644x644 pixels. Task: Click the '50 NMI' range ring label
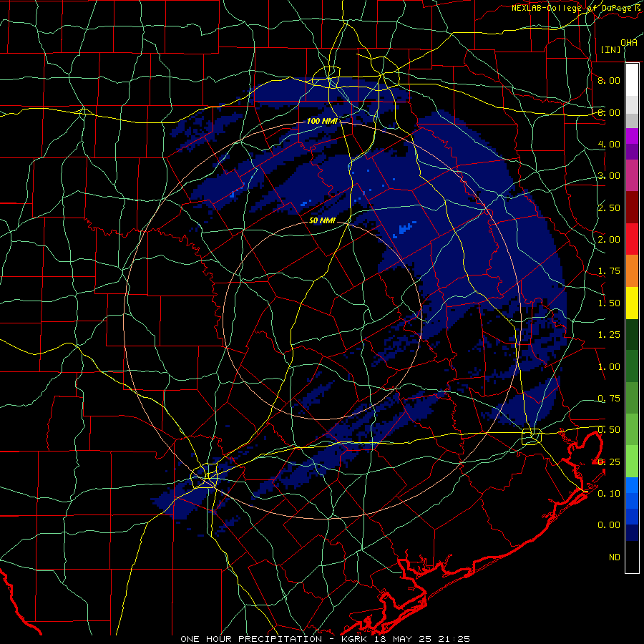[322, 220]
